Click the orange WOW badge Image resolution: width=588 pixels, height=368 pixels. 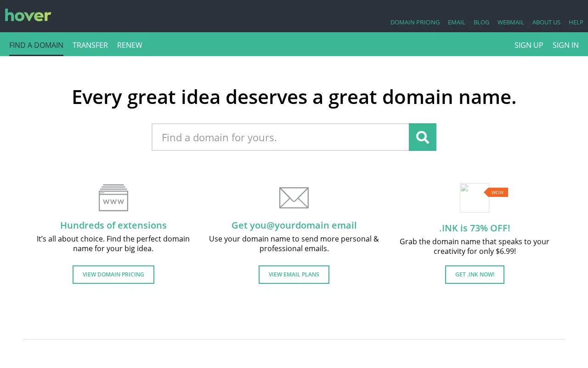(497, 192)
